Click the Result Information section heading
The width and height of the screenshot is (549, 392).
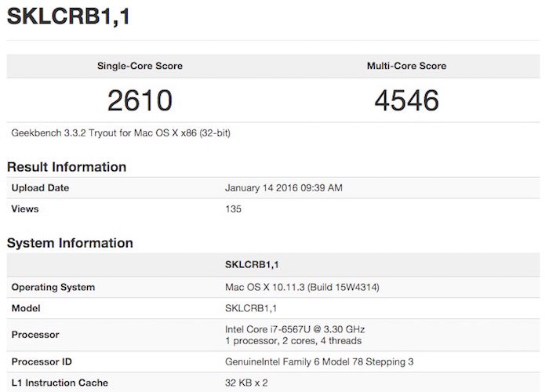[67, 167]
